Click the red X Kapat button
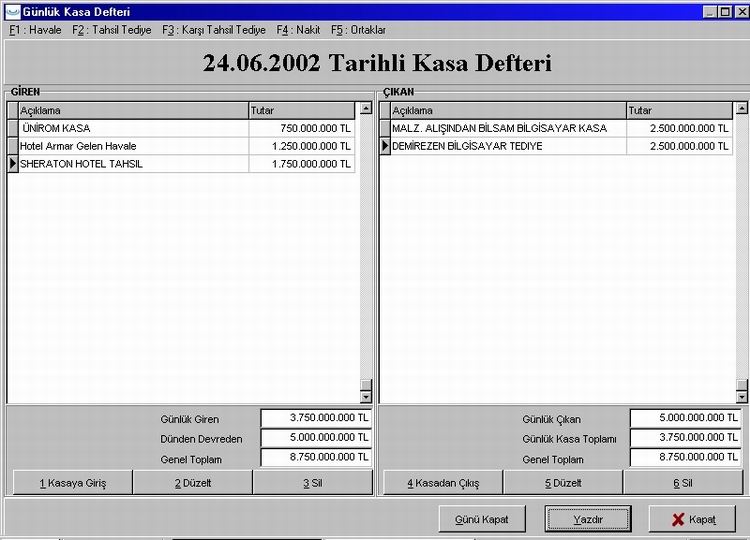The image size is (750, 540). (x=692, y=519)
